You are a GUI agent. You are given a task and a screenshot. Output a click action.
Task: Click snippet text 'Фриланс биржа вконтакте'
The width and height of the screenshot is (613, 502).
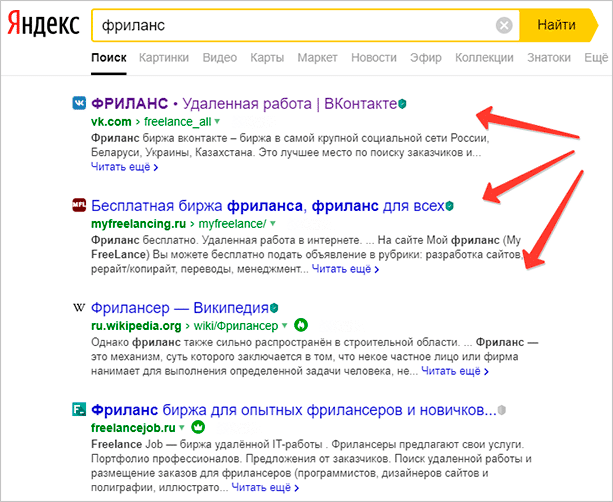coord(160,138)
